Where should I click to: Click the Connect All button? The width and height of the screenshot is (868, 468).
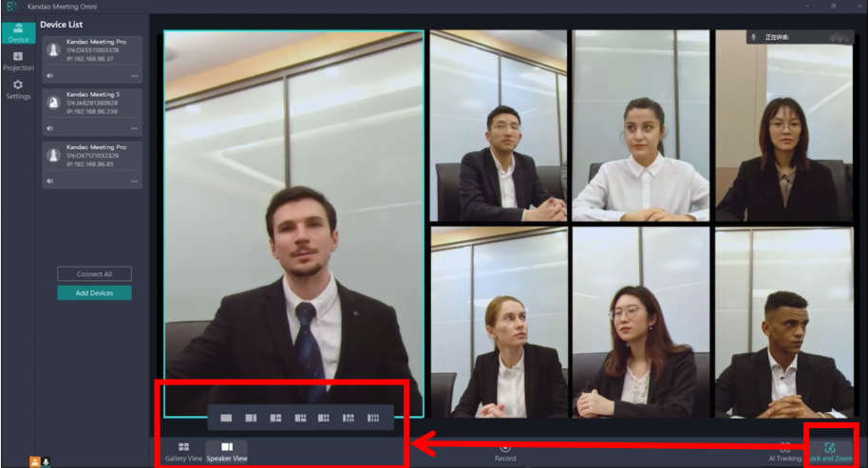tap(95, 273)
